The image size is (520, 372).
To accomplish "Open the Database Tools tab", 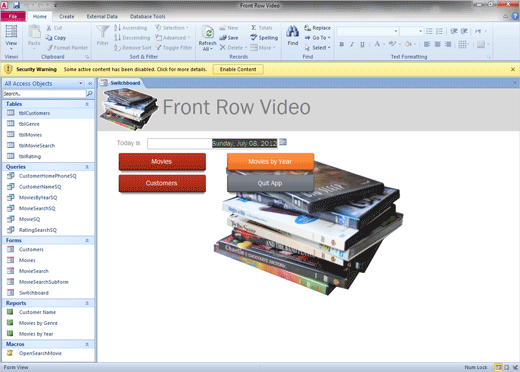I will coord(147,16).
